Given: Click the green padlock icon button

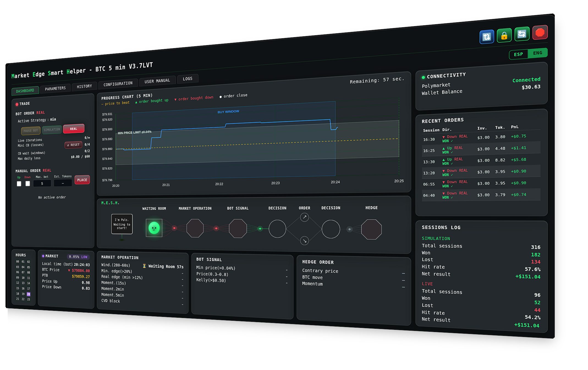Looking at the screenshot, I should [x=504, y=35].
